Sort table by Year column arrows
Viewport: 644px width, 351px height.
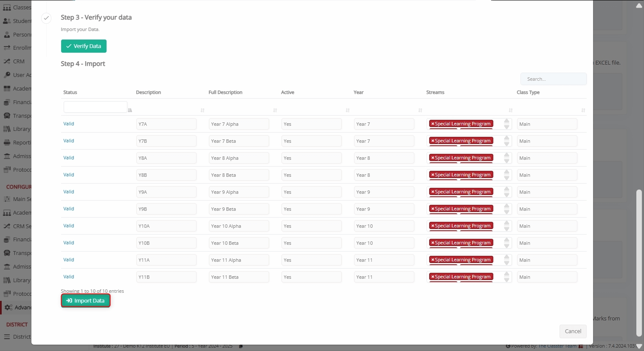point(420,110)
